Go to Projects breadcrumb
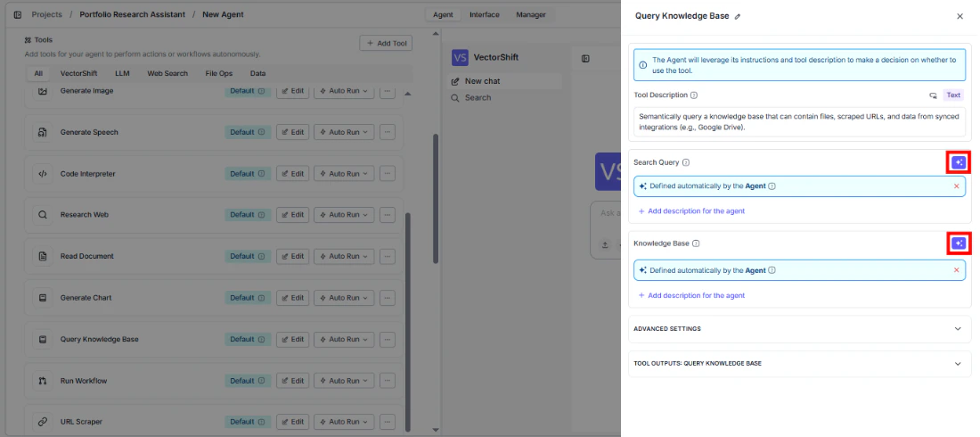Image resolution: width=980 pixels, height=437 pixels. click(47, 14)
